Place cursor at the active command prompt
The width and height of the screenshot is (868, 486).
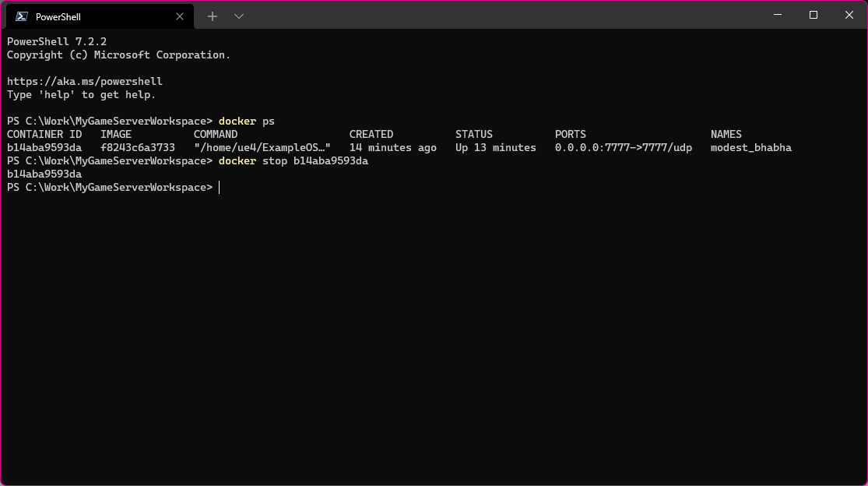coord(219,187)
